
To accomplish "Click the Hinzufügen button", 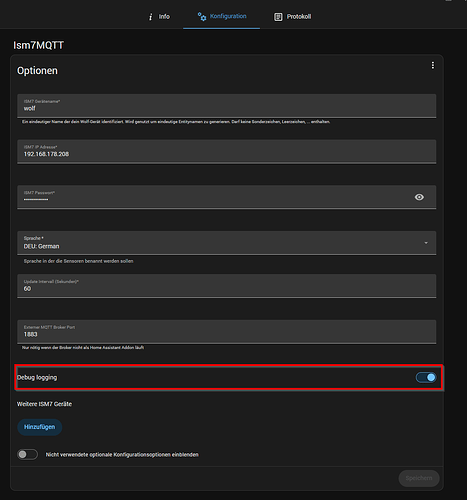I will (40, 427).
